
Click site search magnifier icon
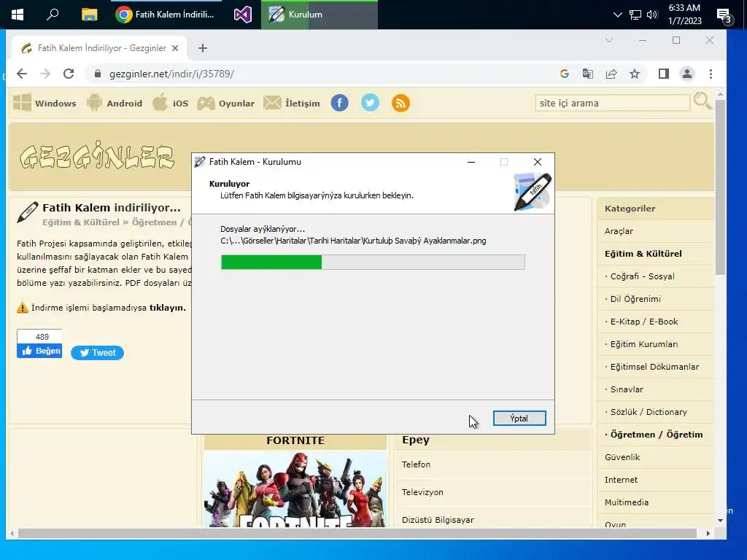(x=703, y=101)
